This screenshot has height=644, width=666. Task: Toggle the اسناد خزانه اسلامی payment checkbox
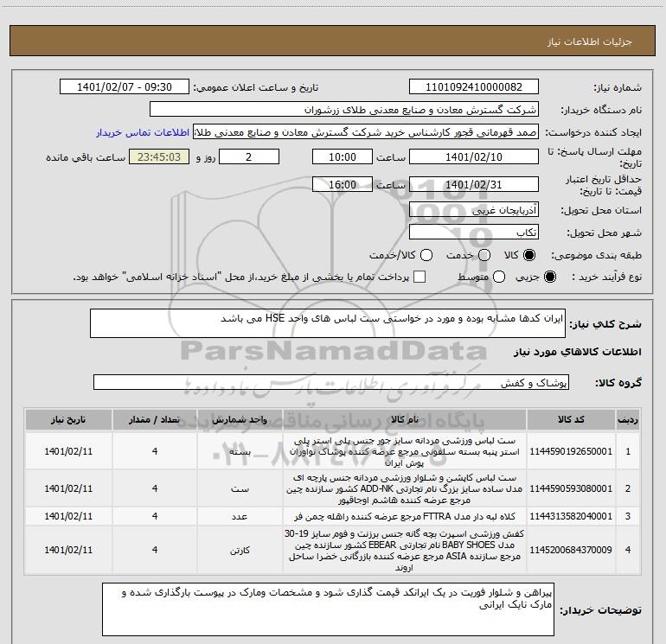(419, 277)
